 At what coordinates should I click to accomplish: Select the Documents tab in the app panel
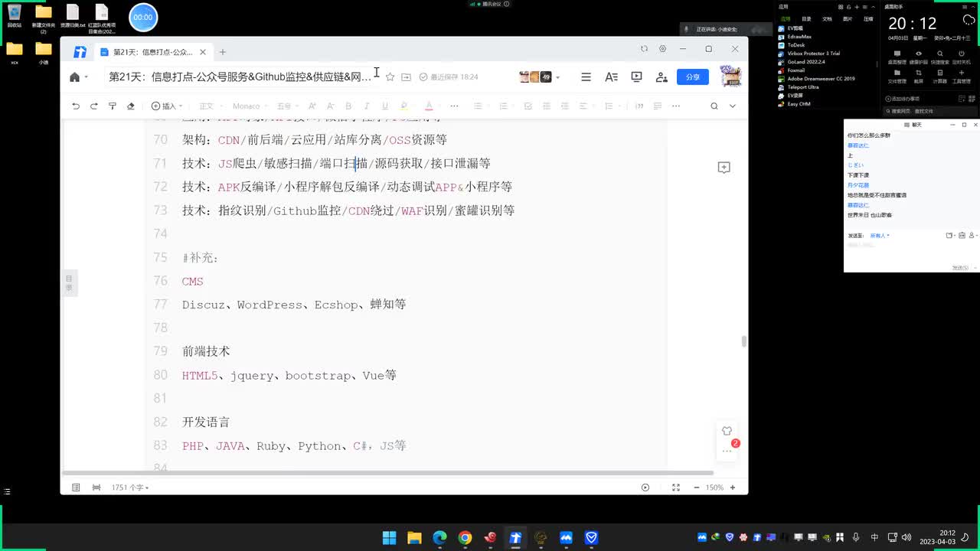827,18
